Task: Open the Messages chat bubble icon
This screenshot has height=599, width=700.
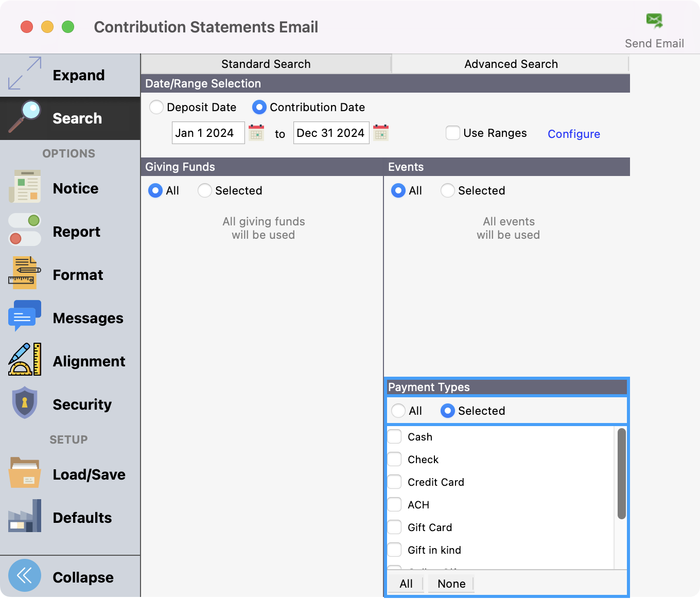Action: 25,316
